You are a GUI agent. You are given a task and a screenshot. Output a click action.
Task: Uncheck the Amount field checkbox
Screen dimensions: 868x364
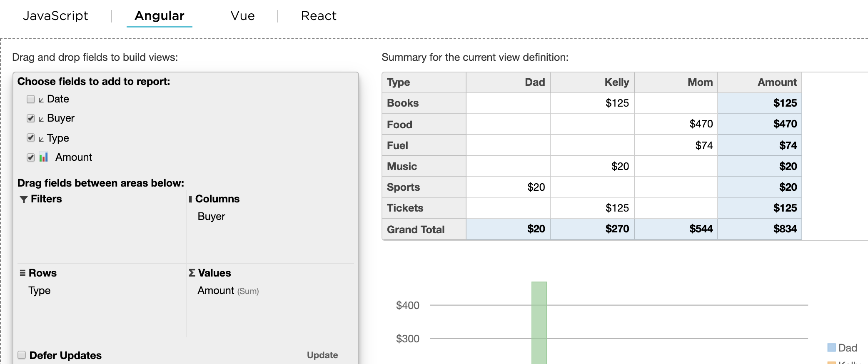(31, 157)
